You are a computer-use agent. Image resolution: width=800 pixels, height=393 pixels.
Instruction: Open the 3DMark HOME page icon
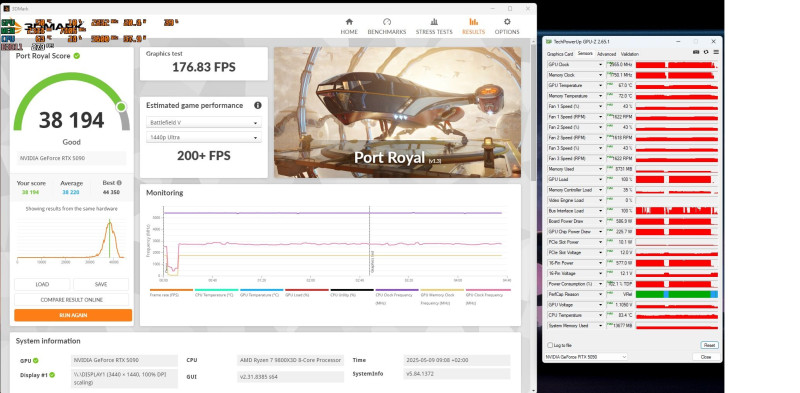(349, 22)
